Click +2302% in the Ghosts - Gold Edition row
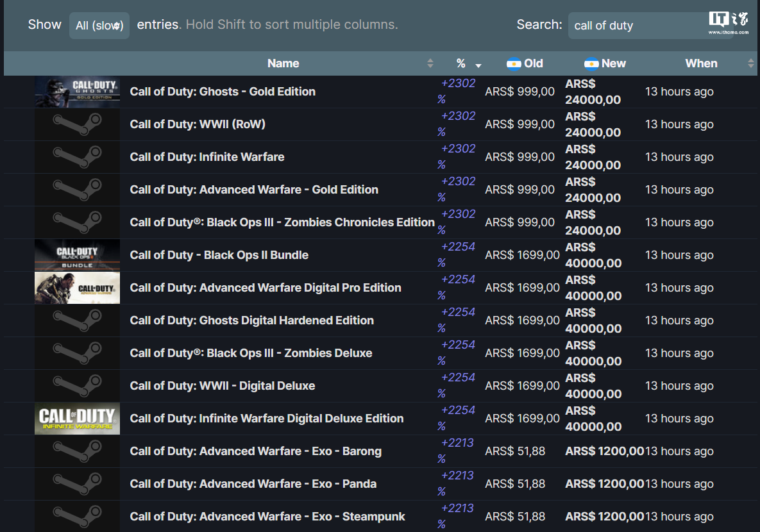This screenshot has height=532, width=760. pyautogui.click(x=457, y=91)
